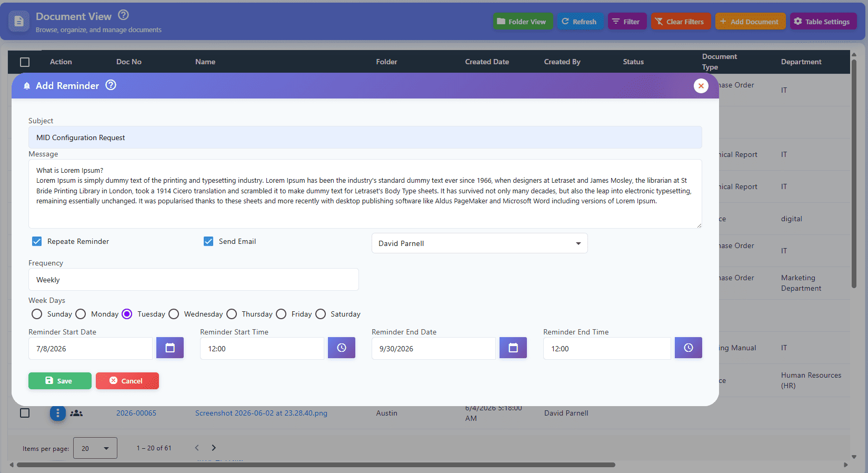Open calendar picker for Reminder End Date
Screen dimensions: 868x473
(513, 348)
